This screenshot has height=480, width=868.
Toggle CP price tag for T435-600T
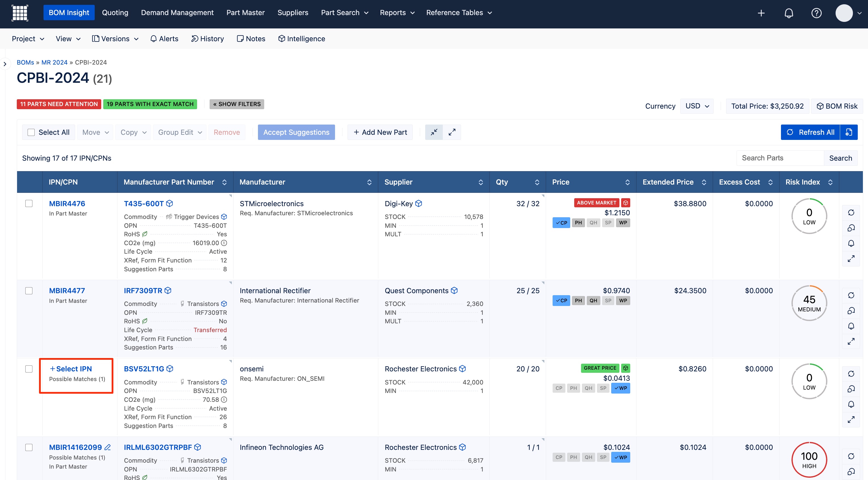click(561, 223)
